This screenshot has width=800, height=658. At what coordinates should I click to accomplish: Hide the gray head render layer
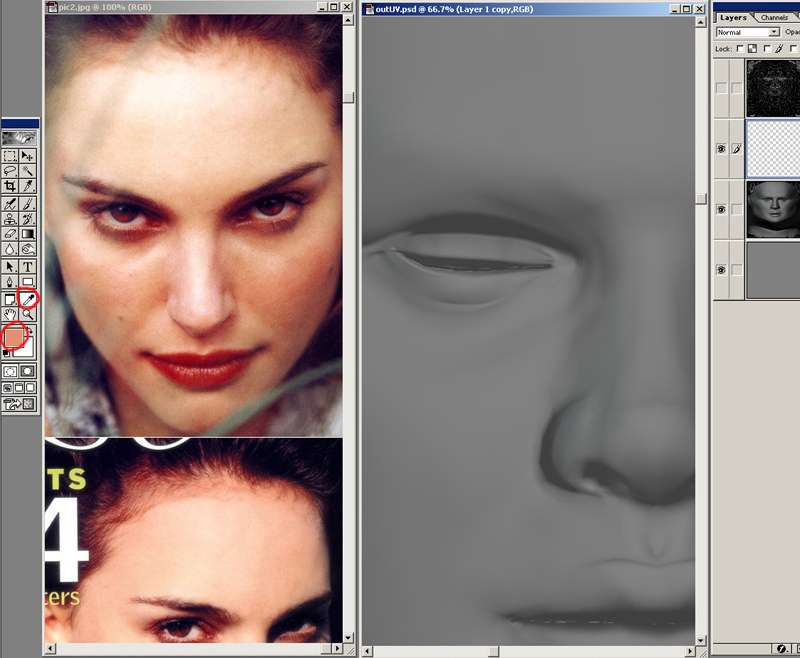[x=721, y=210]
